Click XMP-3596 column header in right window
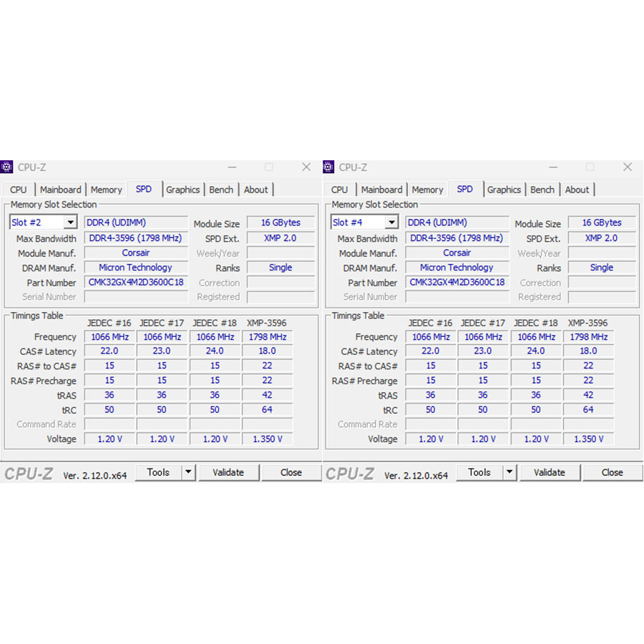Image resolution: width=644 pixels, height=644 pixels. click(587, 323)
